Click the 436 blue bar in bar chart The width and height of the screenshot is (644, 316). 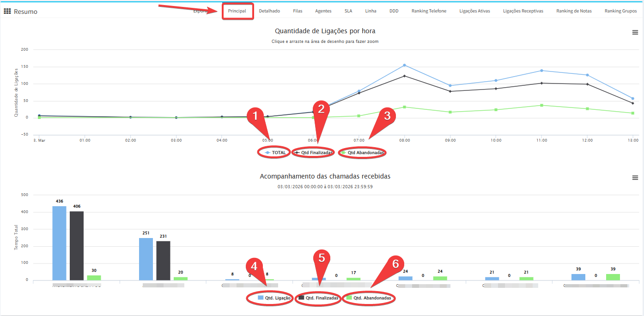pyautogui.click(x=59, y=243)
